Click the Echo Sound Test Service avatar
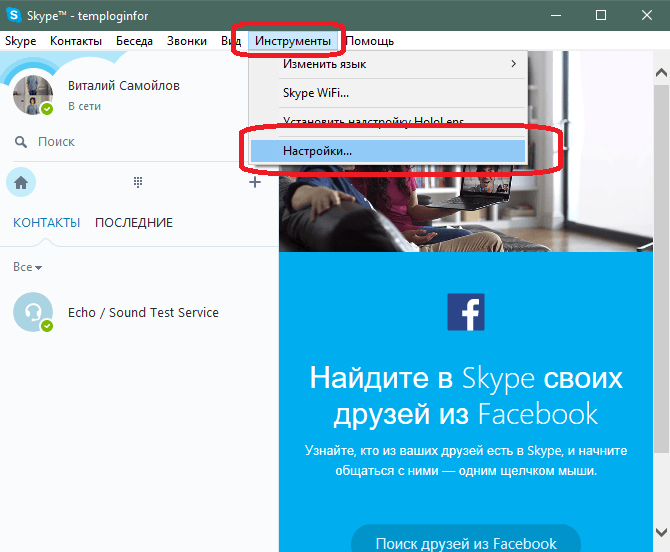 click(x=33, y=312)
